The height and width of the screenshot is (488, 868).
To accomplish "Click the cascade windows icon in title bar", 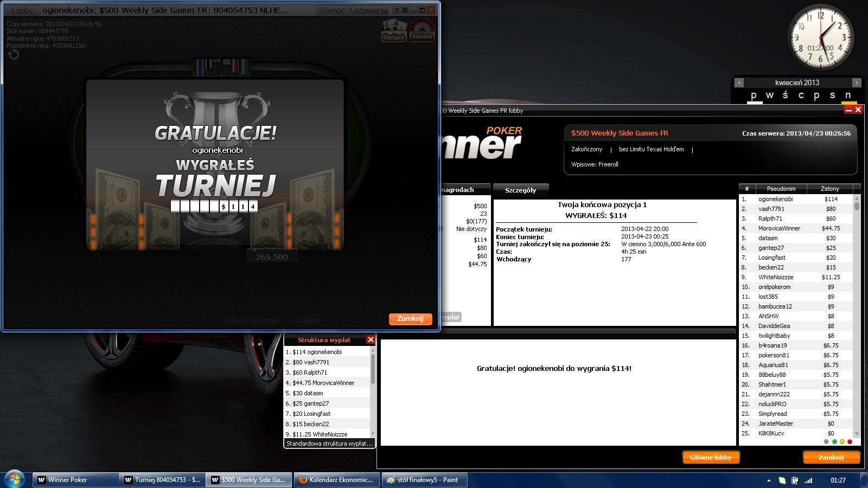I will (x=396, y=10).
